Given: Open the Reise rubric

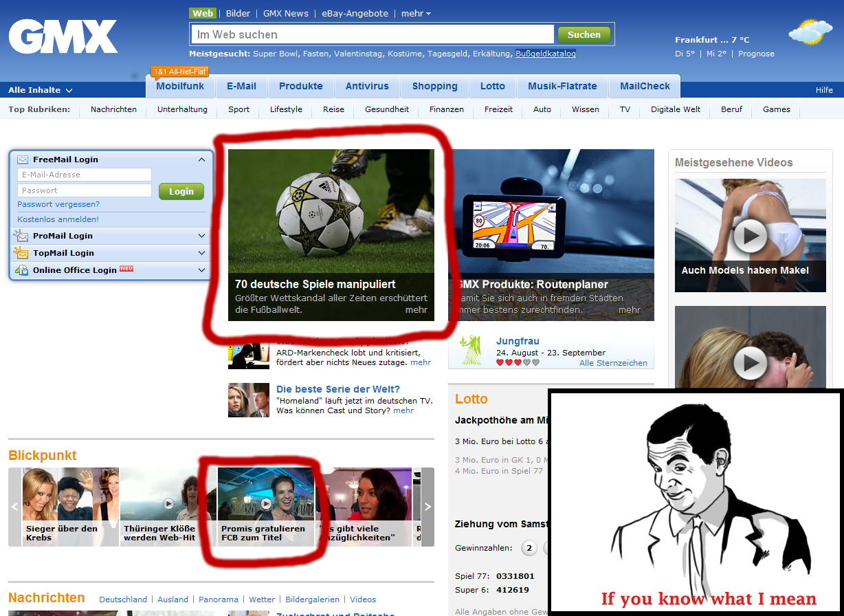Looking at the screenshot, I should pyautogui.click(x=333, y=109).
